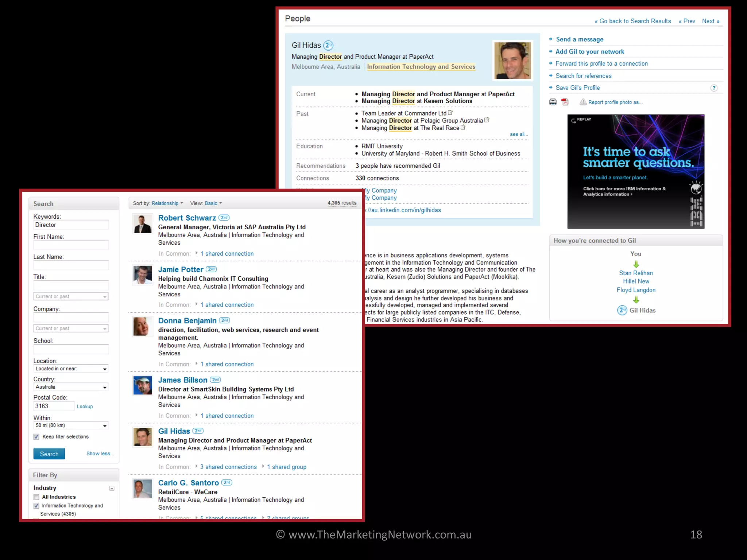
Task: Collapse the Industry filter minus icon
Action: 112,488
